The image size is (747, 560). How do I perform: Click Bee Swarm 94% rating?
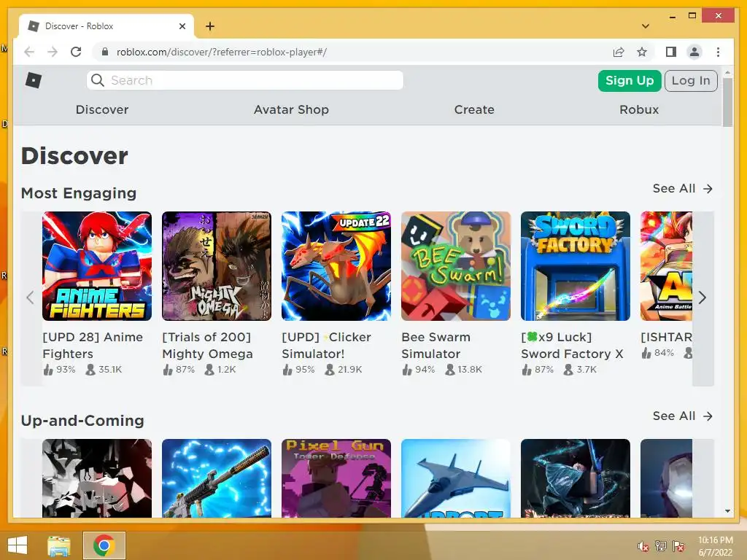tap(419, 370)
